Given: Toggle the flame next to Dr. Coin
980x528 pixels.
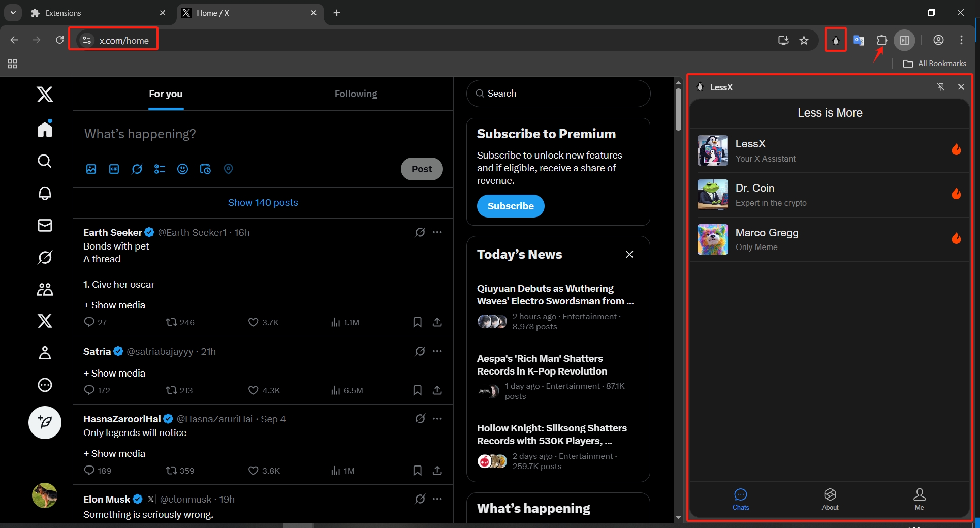Looking at the screenshot, I should click(x=957, y=194).
